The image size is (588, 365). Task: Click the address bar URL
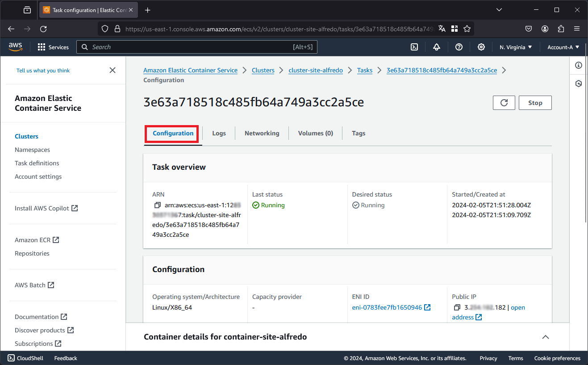[x=279, y=29]
